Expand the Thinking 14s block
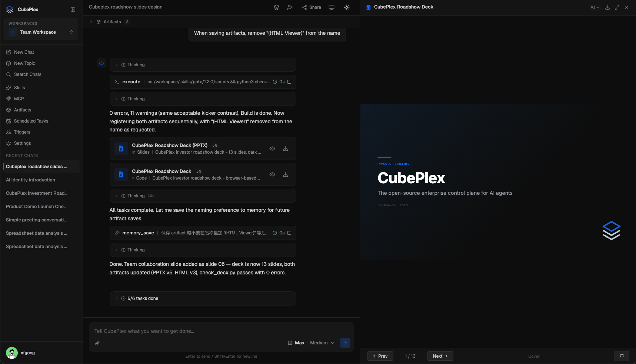This screenshot has width=636, height=364. click(x=203, y=196)
